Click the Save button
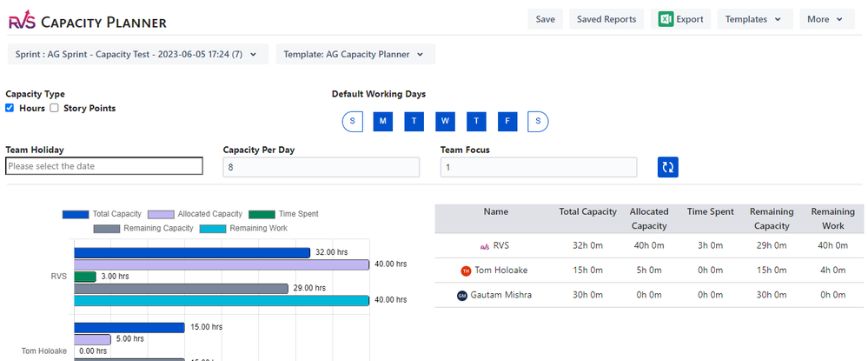The image size is (868, 361). pyautogui.click(x=545, y=19)
